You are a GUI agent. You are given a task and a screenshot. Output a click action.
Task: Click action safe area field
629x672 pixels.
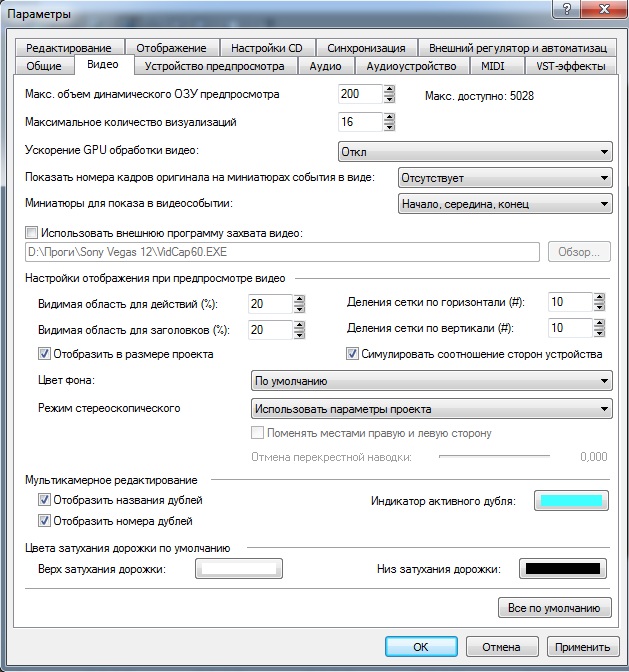click(x=270, y=304)
